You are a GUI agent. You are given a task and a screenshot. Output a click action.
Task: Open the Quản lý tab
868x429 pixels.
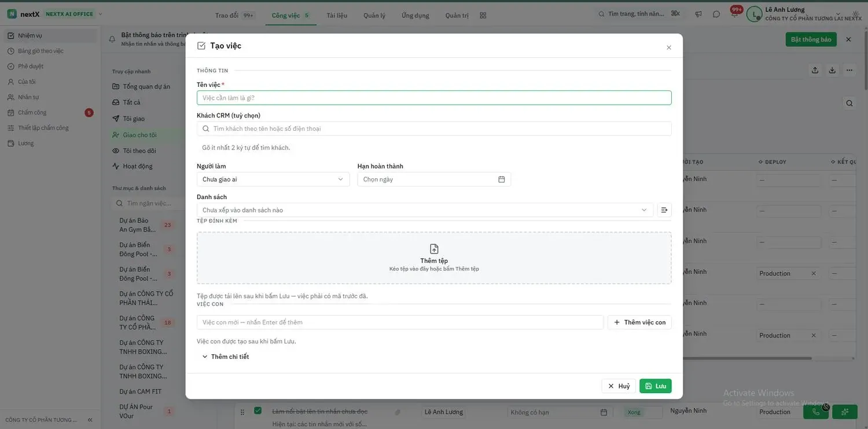(374, 15)
